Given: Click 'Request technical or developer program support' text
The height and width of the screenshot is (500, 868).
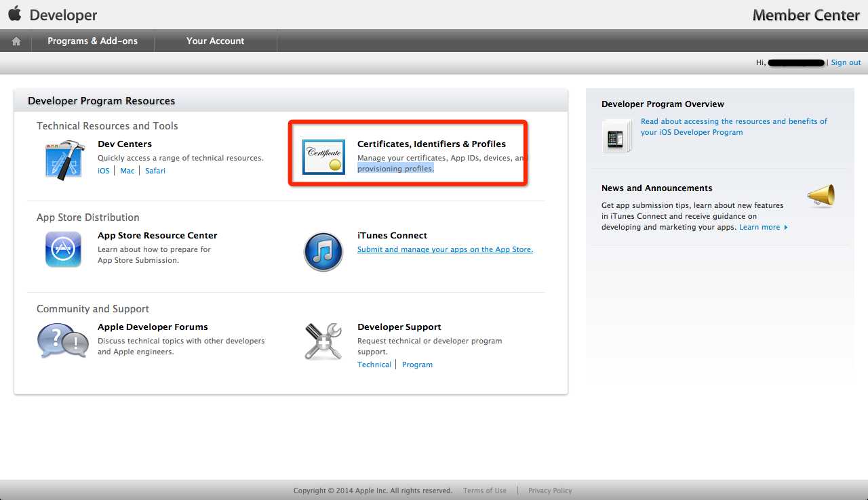Looking at the screenshot, I should click(x=430, y=346).
